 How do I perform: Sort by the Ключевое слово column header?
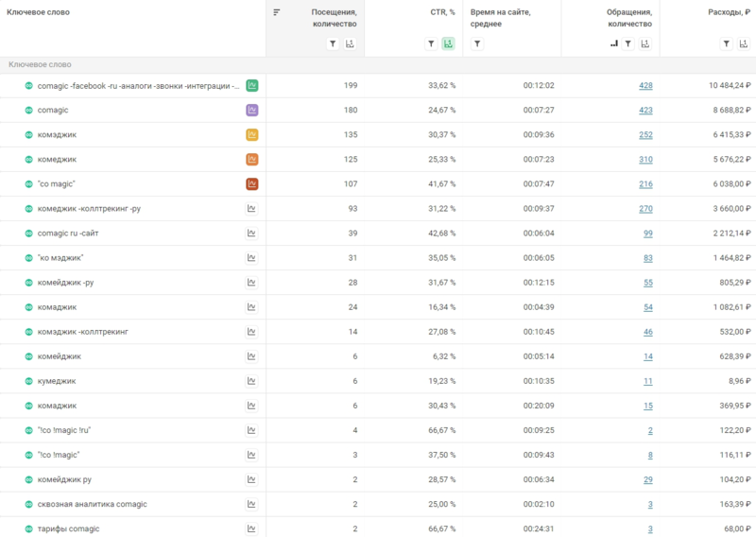click(x=38, y=12)
